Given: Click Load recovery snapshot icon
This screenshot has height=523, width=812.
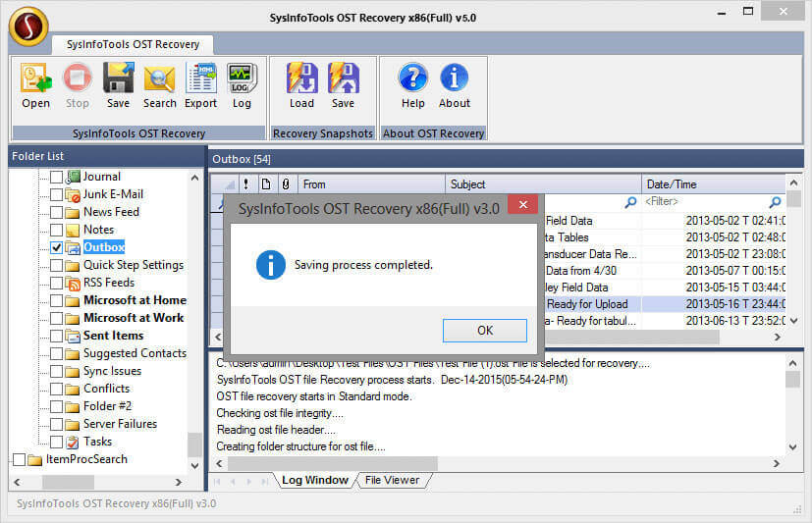Looking at the screenshot, I should pos(301,80).
